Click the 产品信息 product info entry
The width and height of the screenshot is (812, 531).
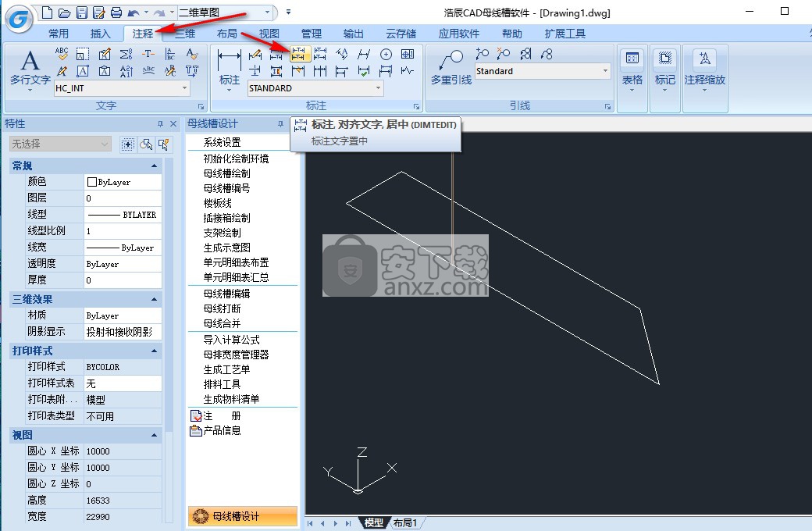click(x=216, y=430)
